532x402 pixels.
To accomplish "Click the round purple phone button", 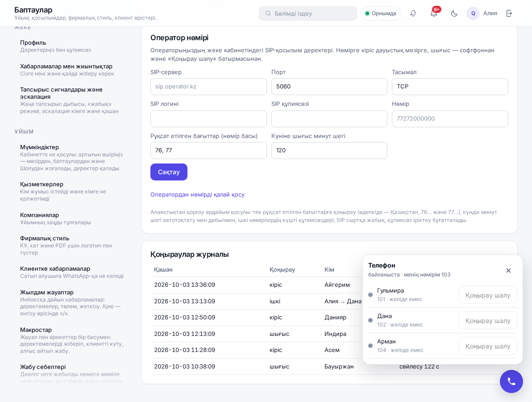I will pyautogui.click(x=511, y=381).
